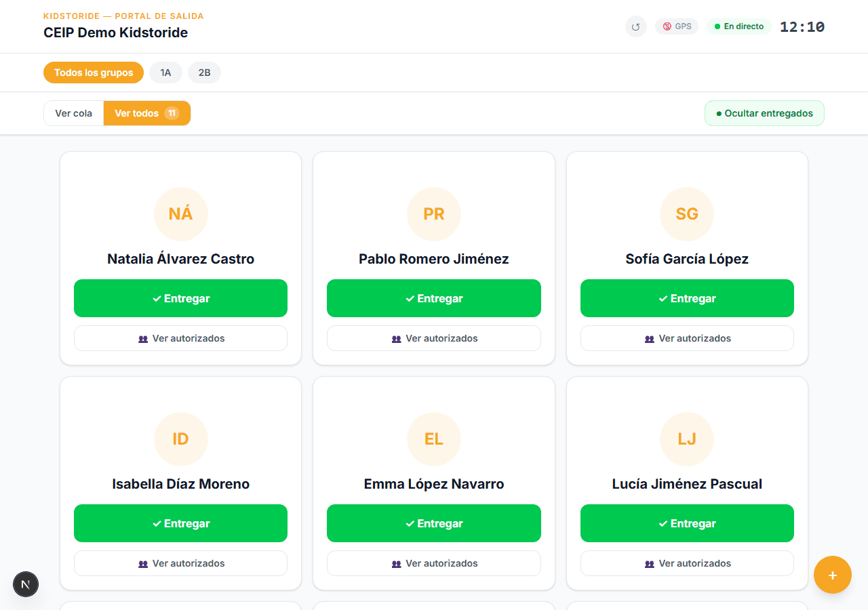
Task: Click the SG avatar for Sofía
Action: click(x=687, y=214)
